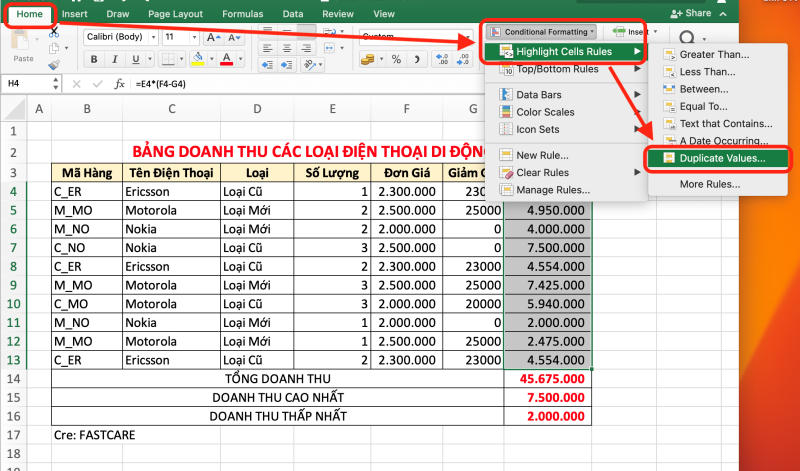Center text horizontally

[x=287, y=48]
